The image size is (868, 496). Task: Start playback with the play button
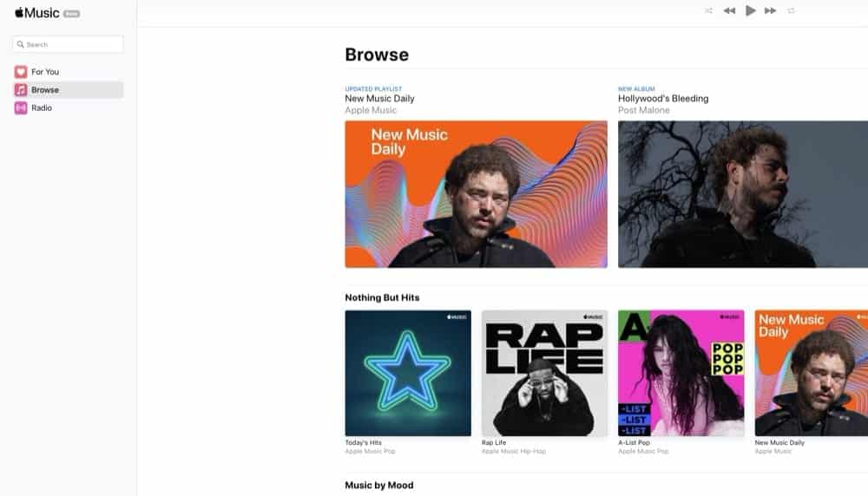(751, 10)
